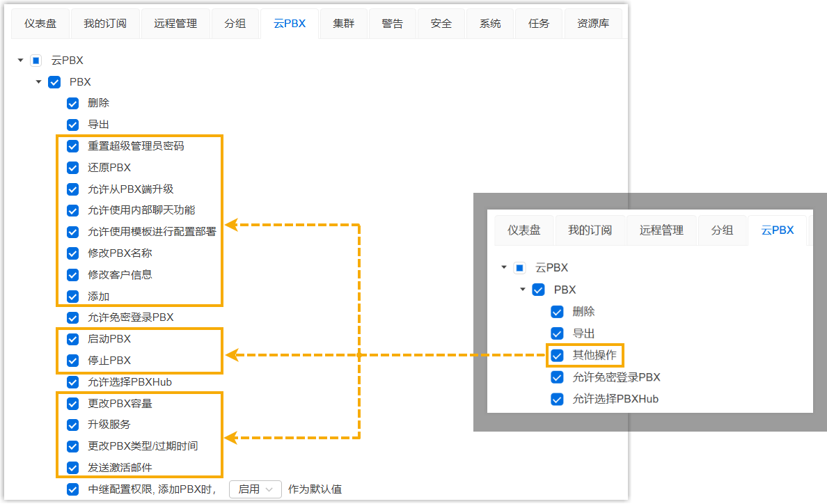Screen dimensions: 827x504
Task: Uncheck the 启动PBX checkbox
Action: point(72,340)
